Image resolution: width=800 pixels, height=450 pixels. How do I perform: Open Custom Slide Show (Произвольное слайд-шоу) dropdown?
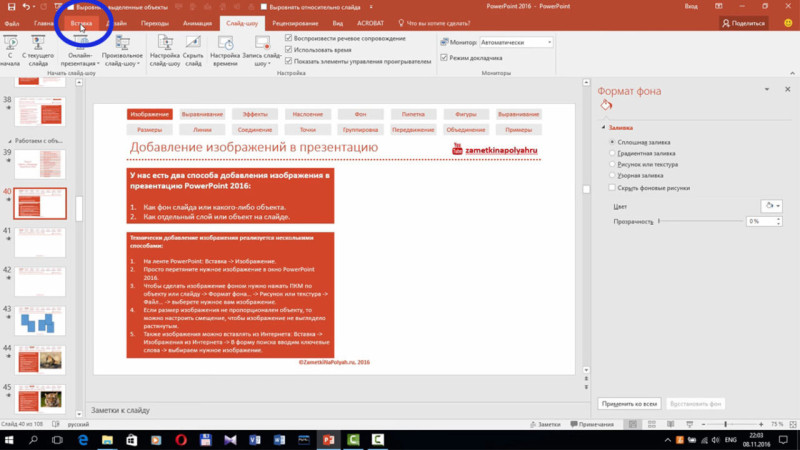(x=122, y=51)
